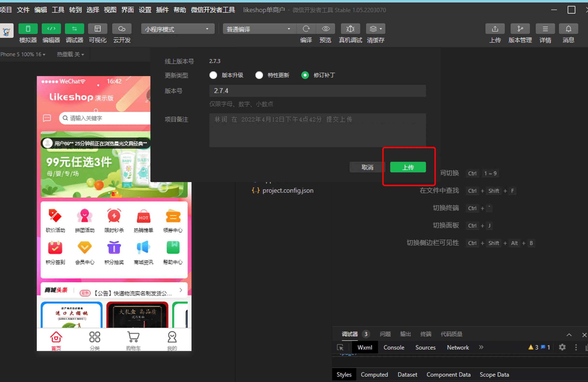Tap the chat message icon in simulator
This screenshot has width=588, height=382.
click(x=47, y=118)
